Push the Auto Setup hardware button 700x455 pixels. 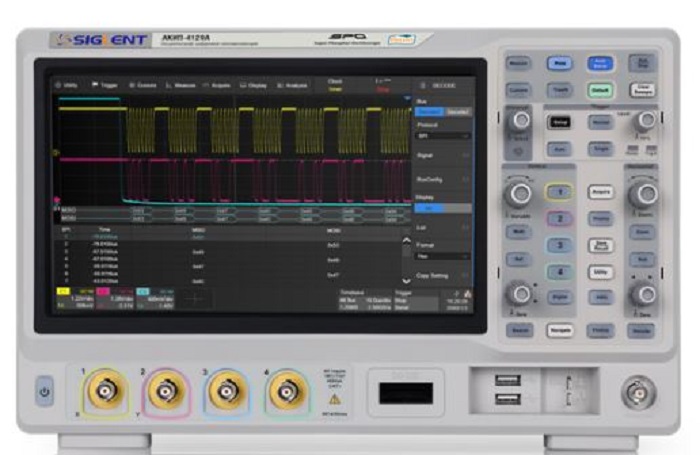600,63
